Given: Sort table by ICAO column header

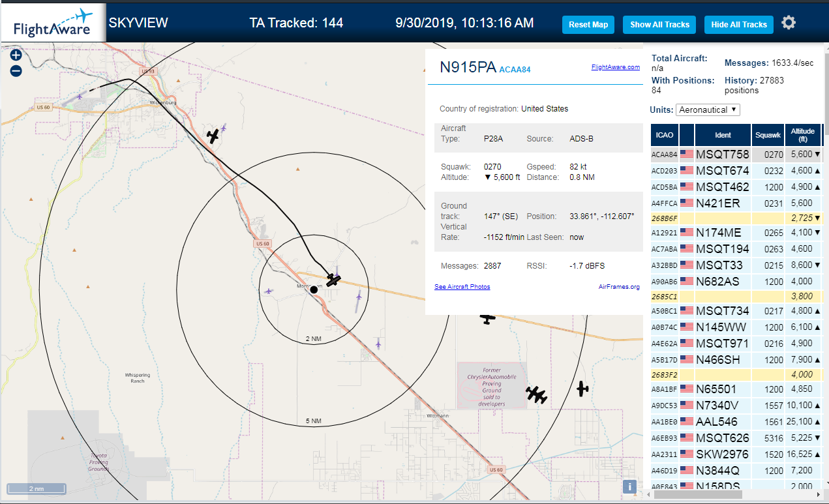Looking at the screenshot, I should [x=665, y=135].
